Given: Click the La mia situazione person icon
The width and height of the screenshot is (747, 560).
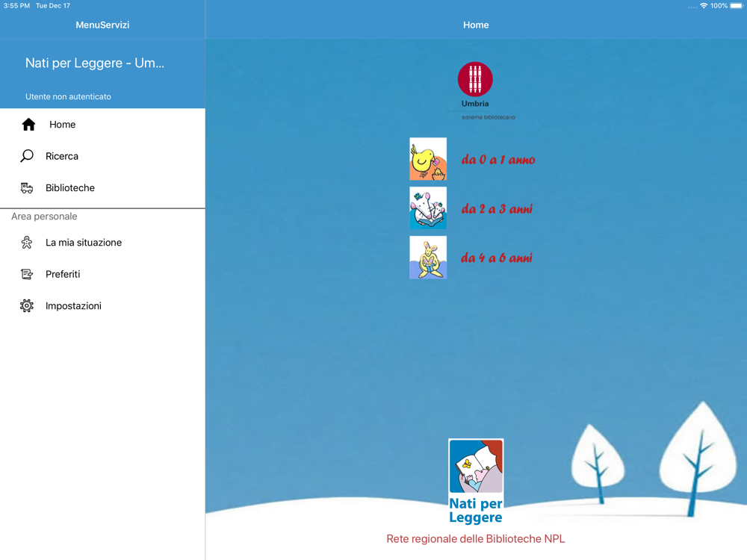Looking at the screenshot, I should point(27,243).
